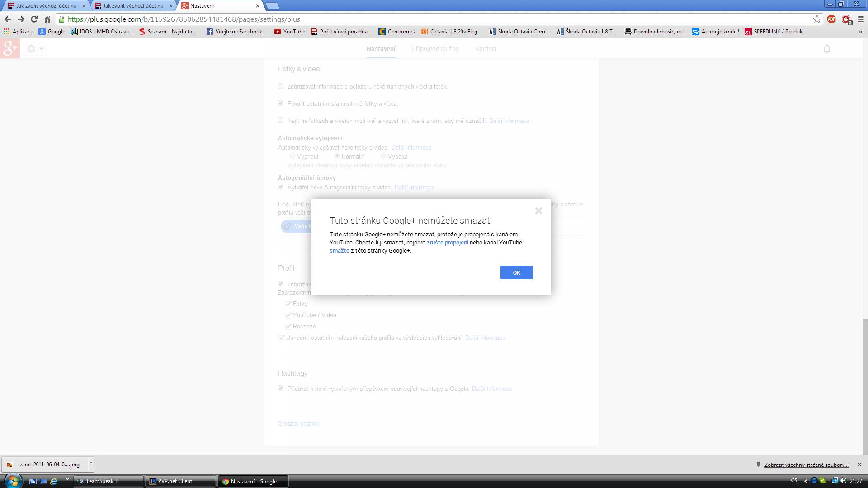
Task: Reload the page with the refresh icon
Action: pos(34,19)
